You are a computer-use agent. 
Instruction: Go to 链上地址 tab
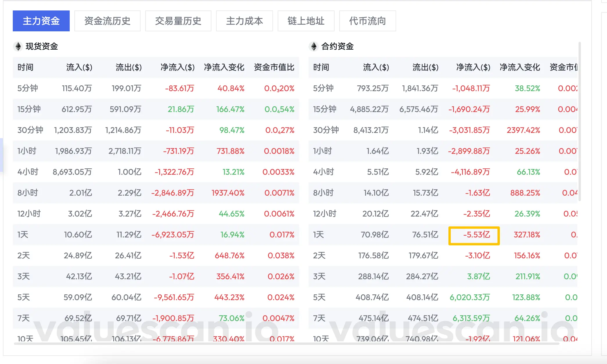306,21
